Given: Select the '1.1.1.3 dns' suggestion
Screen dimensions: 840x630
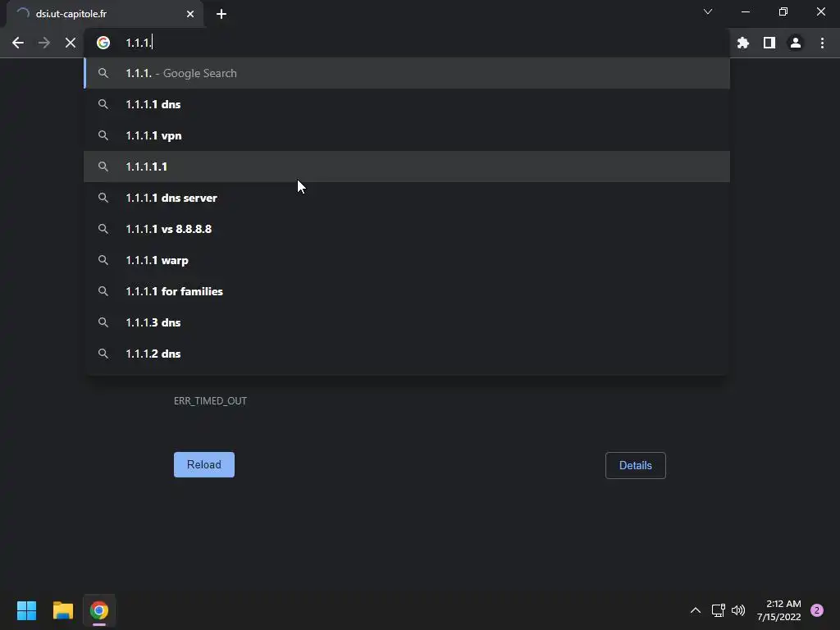Looking at the screenshot, I should pyautogui.click(x=407, y=322).
